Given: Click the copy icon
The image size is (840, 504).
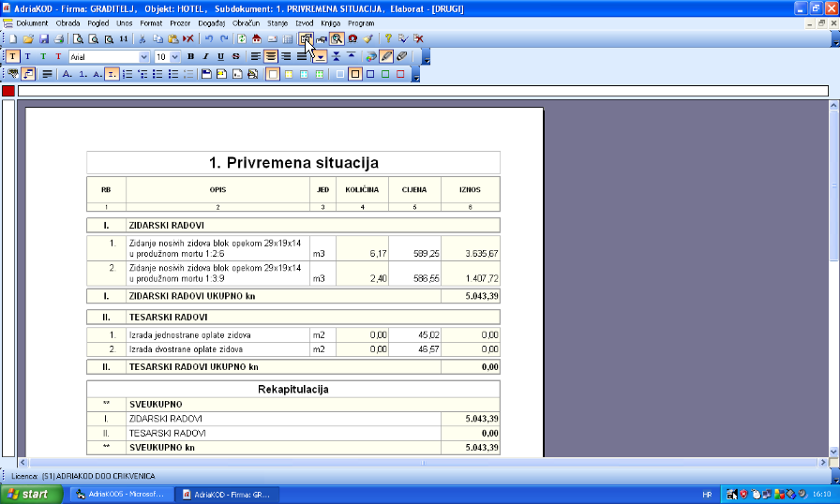Looking at the screenshot, I should click(158, 39).
